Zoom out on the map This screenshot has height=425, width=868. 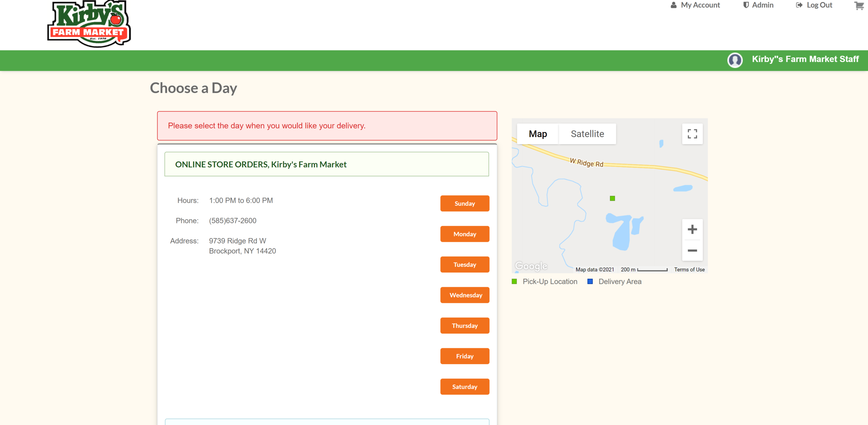(692, 250)
